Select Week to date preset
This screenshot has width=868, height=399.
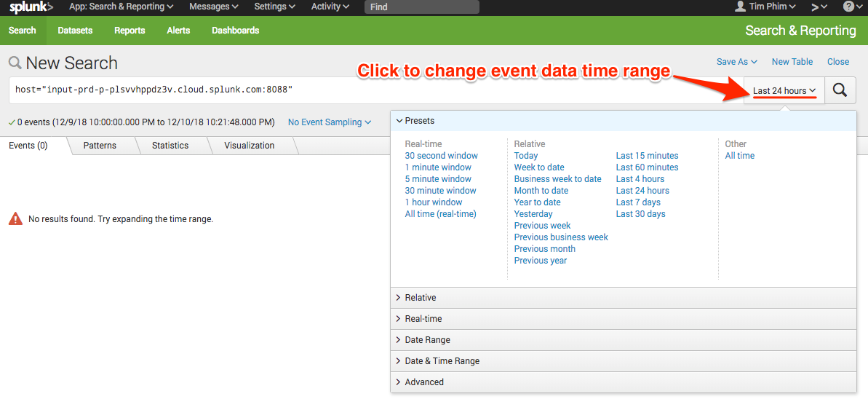[x=539, y=167]
